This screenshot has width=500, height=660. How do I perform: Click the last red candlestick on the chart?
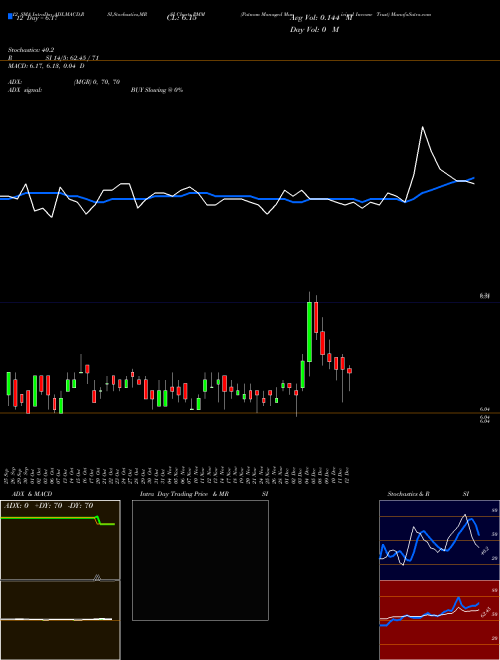click(x=349, y=370)
